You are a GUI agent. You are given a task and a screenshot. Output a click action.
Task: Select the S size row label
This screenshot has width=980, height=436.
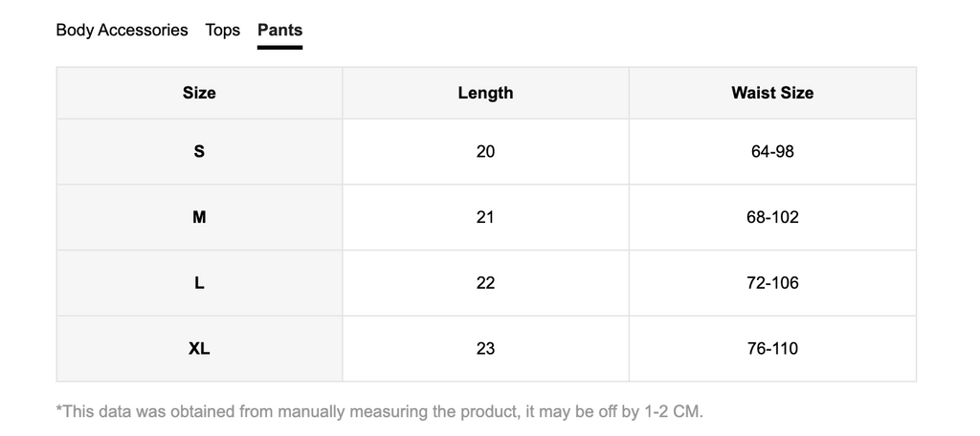click(199, 152)
